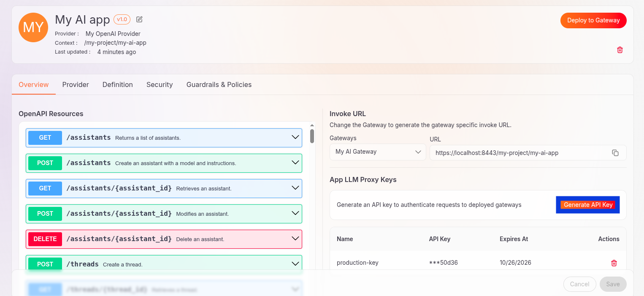Click the scroll up arrow of resources list
Viewport: 644px width, 296px height.
tap(312, 125)
